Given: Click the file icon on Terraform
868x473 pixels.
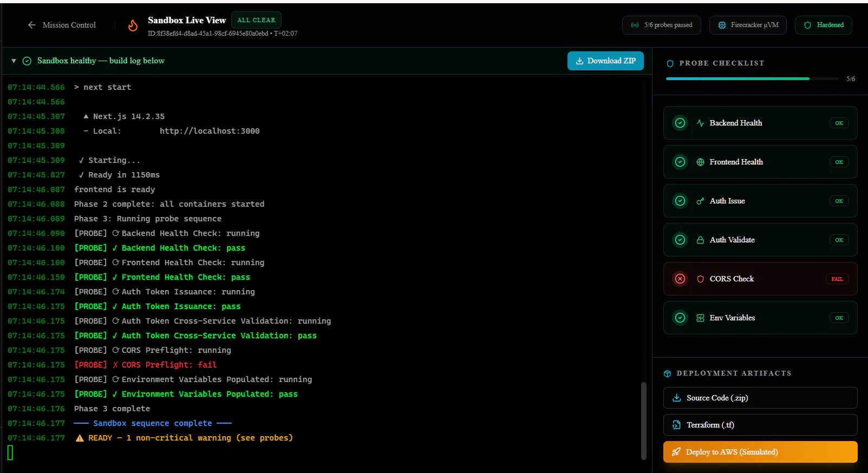Looking at the screenshot, I should (676, 425).
